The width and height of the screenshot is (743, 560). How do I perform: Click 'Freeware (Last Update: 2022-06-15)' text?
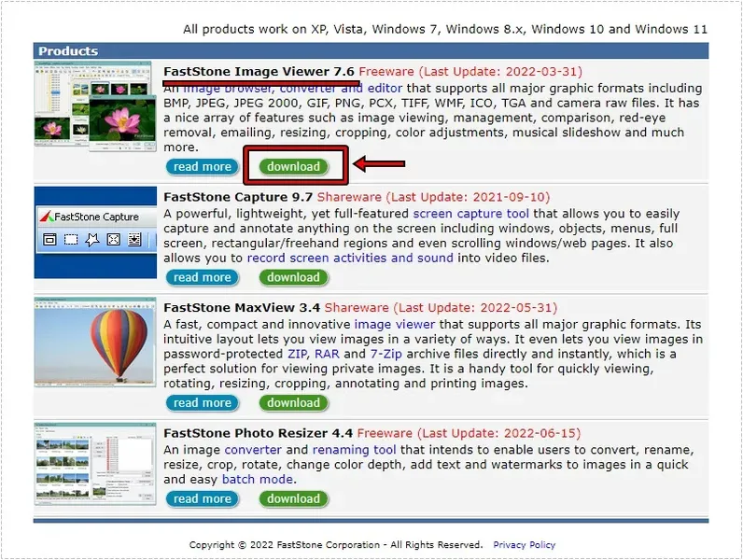[x=469, y=433]
